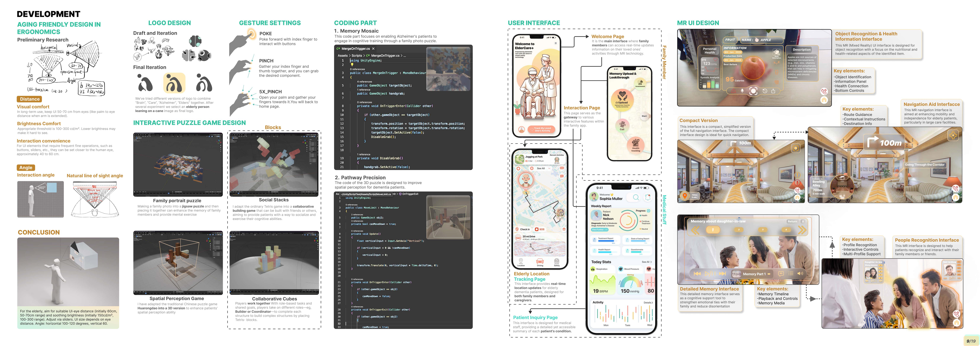Click View Further button under Nick Neilson
Viewport: 980px width, 346px height.
[600, 230]
